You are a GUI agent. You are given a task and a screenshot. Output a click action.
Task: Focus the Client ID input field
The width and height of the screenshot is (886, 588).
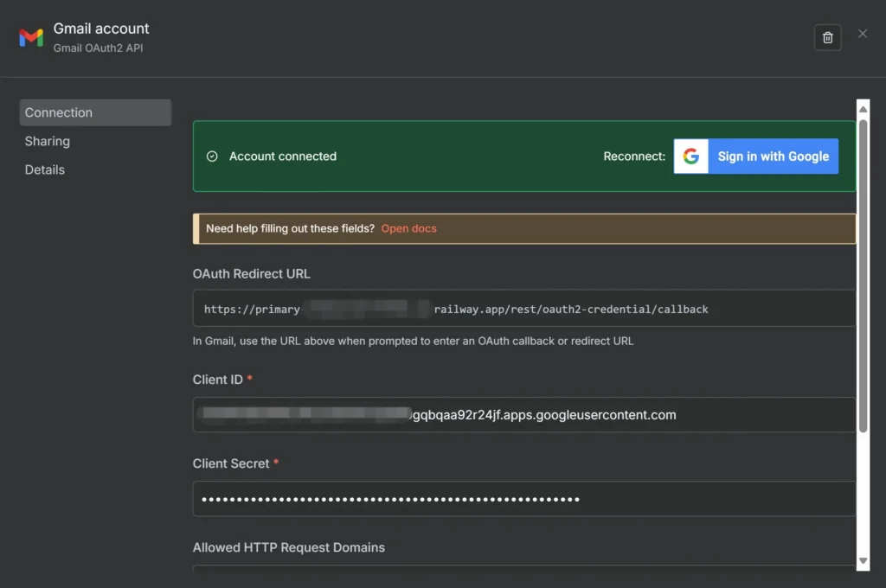523,415
